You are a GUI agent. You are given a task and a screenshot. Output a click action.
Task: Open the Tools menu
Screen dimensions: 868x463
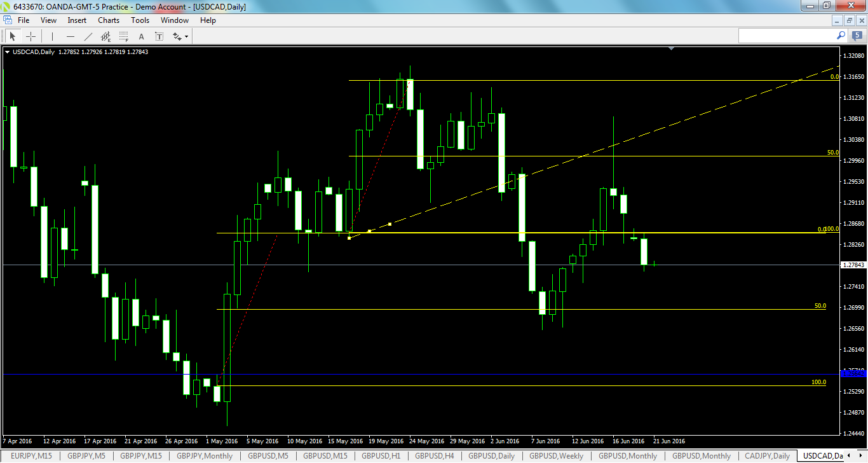coord(140,20)
